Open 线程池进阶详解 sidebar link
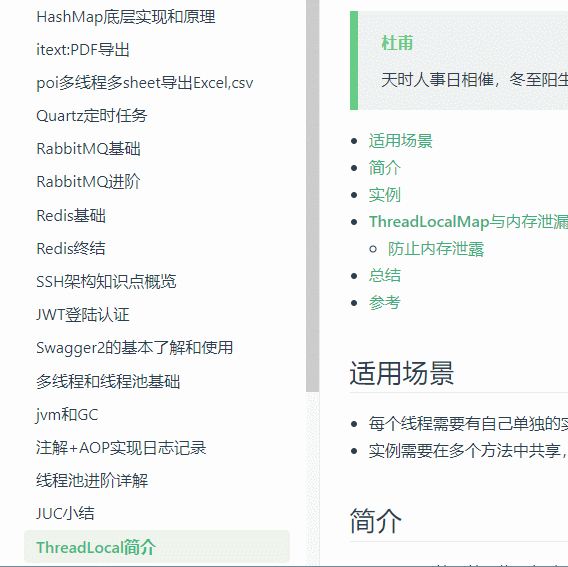The image size is (568, 567). click(x=92, y=480)
